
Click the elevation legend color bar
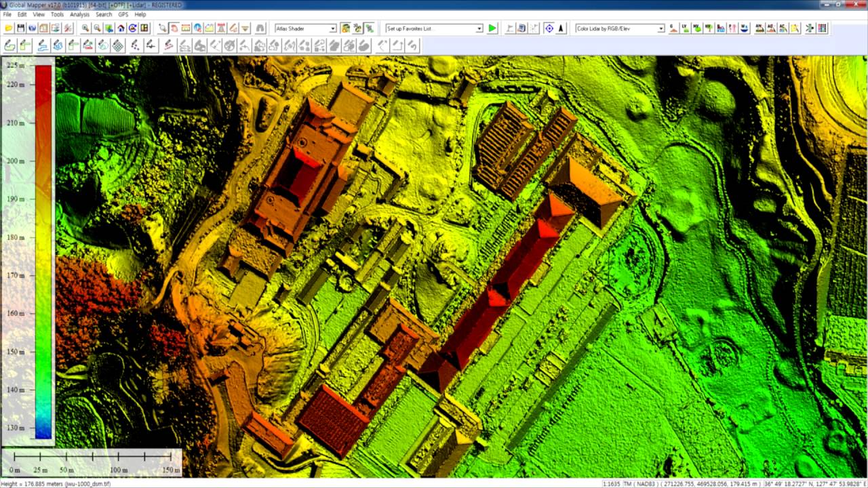tap(43, 252)
